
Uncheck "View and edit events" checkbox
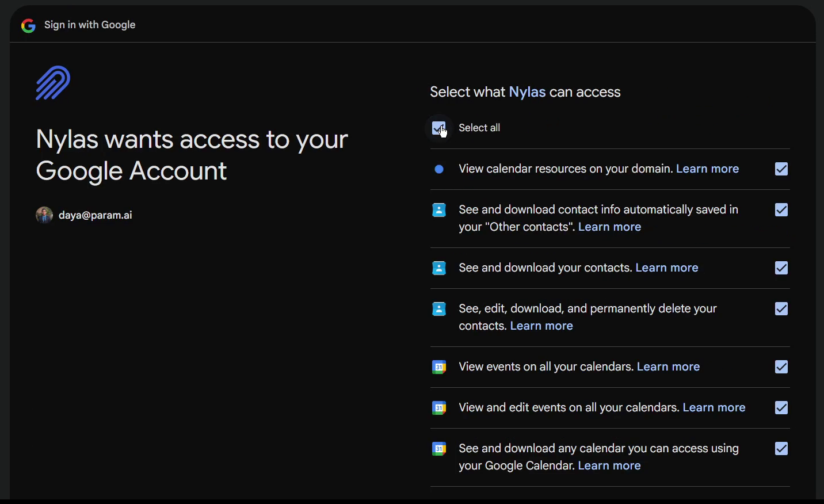point(781,408)
